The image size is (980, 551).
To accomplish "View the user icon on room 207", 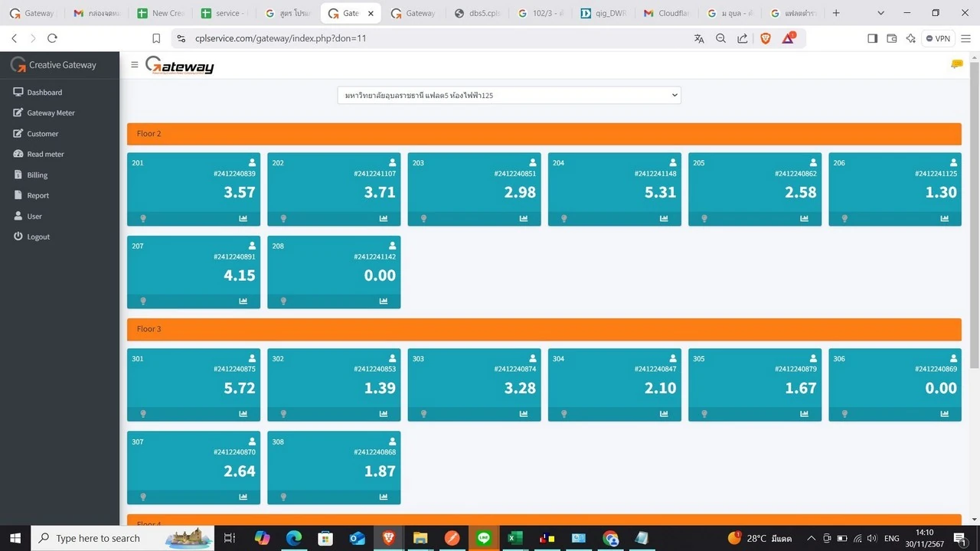I will pos(252,246).
